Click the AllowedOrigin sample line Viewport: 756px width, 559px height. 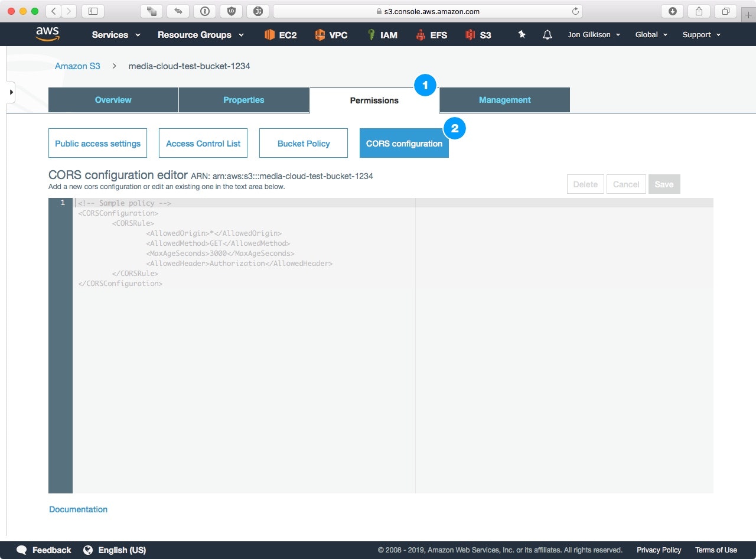point(214,233)
